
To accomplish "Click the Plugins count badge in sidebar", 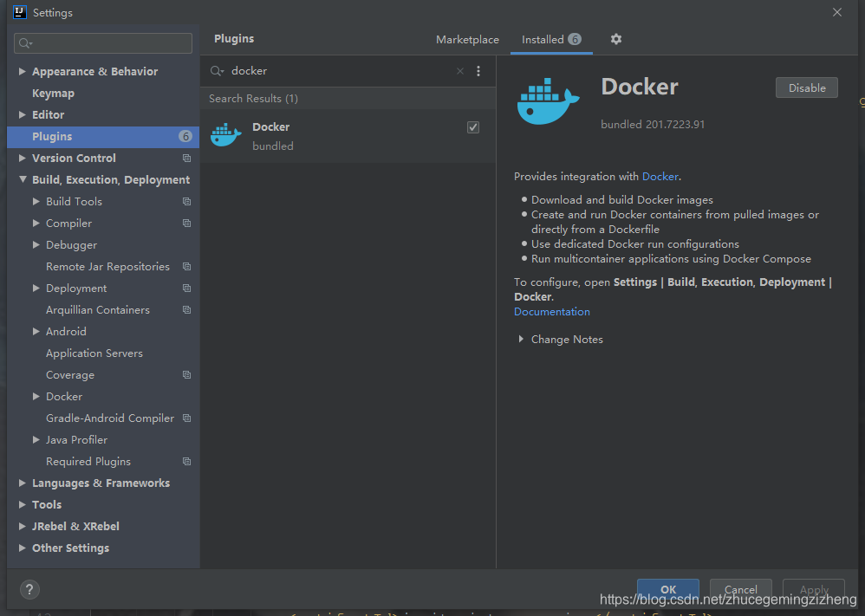I will [185, 136].
